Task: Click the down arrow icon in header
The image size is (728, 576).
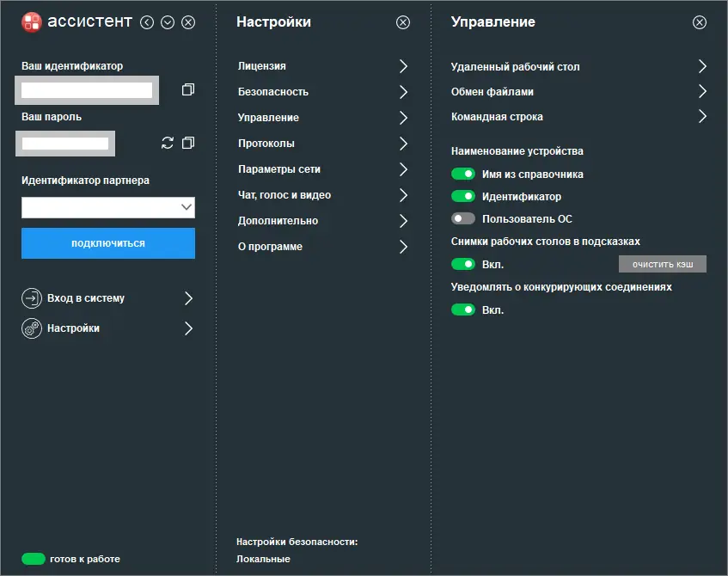Action: 168,22
